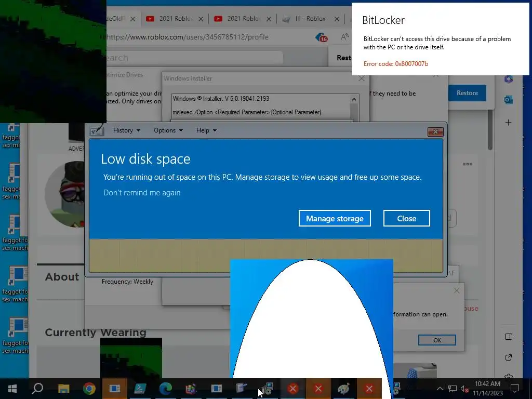Click the Roblox avatar thumbnail
This screenshot has width=532, height=399.
click(65, 194)
